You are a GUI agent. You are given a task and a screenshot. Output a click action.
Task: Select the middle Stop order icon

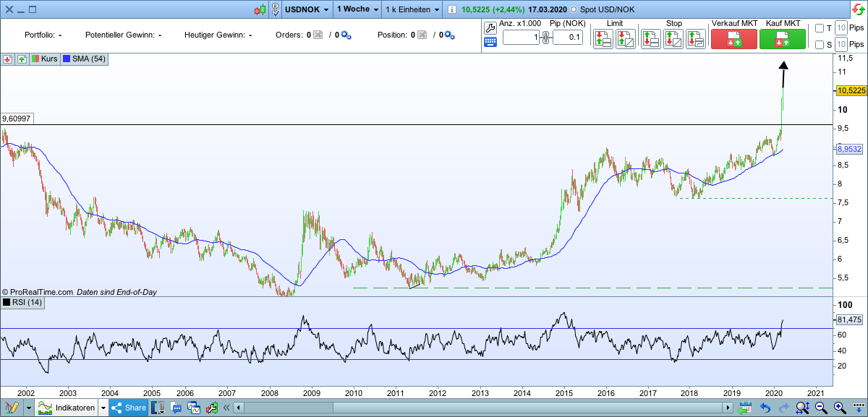click(673, 38)
